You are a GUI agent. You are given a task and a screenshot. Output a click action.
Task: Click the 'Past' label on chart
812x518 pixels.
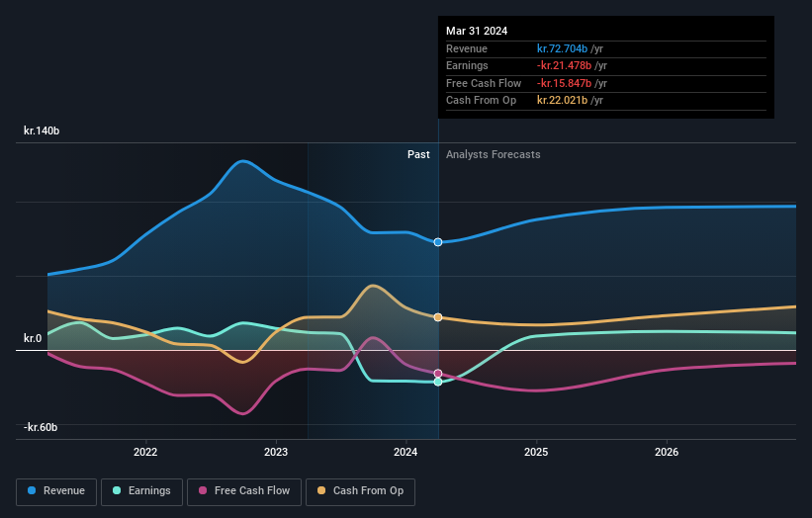(418, 154)
